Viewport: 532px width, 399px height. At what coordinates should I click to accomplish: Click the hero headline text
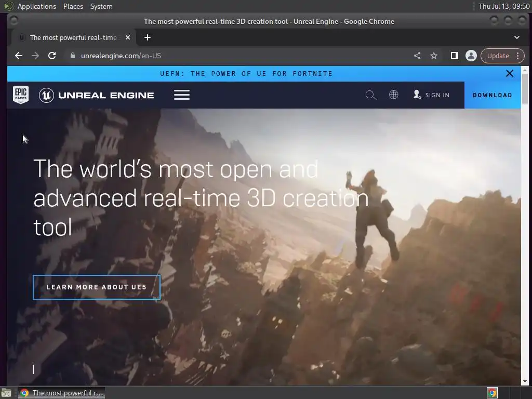[201, 198]
